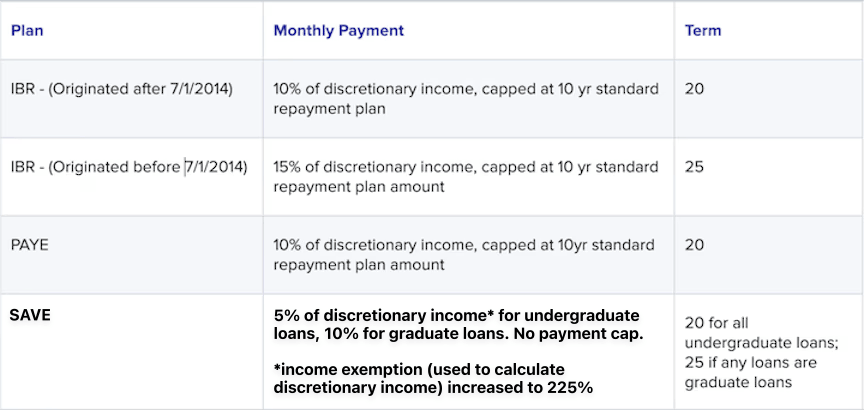Viewport: 864px width, 410px height.
Task: Select the IBR Originated after 7/1/2014 cell
Action: coord(122,89)
